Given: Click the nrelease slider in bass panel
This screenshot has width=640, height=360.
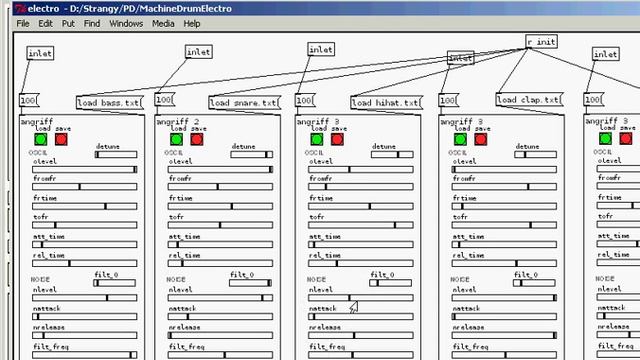Looking at the screenshot, I should click(85, 336).
